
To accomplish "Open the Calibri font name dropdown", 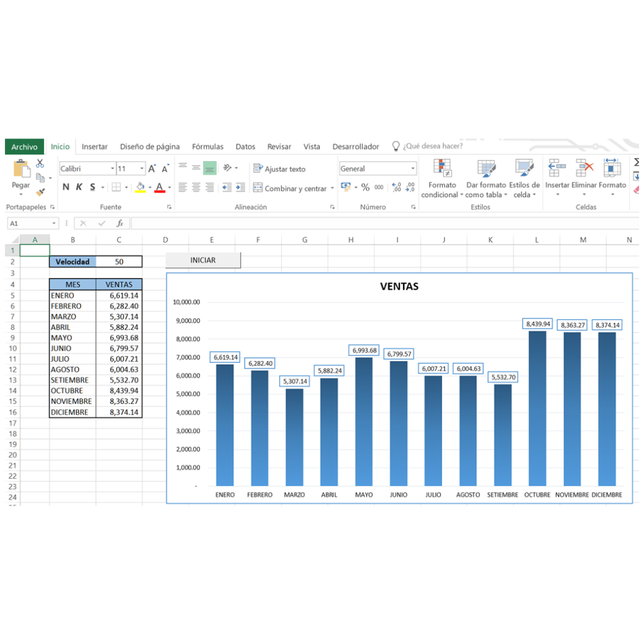I will click(113, 169).
